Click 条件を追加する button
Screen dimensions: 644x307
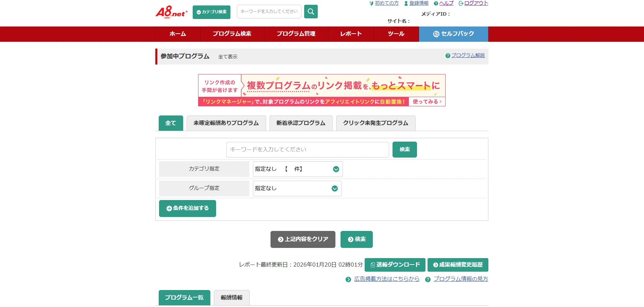coord(188,209)
